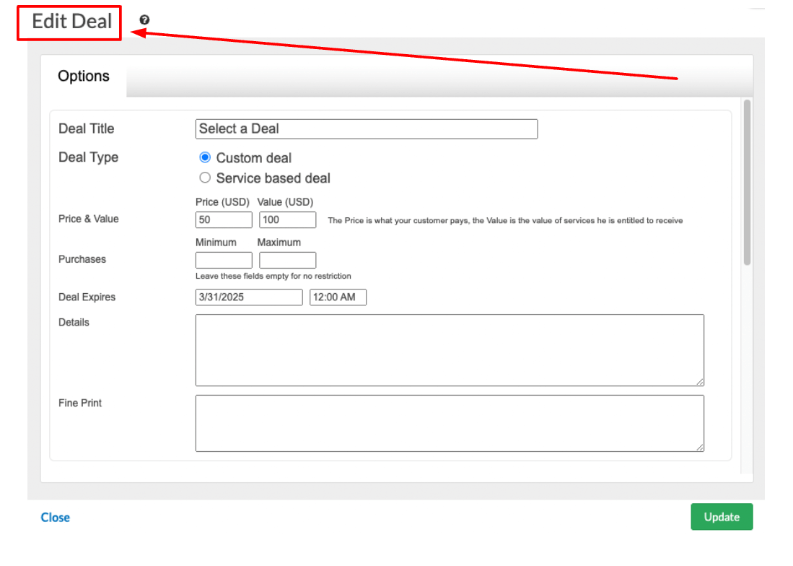Click the Details label
Viewport: 793px width, 566px height.
74,322
